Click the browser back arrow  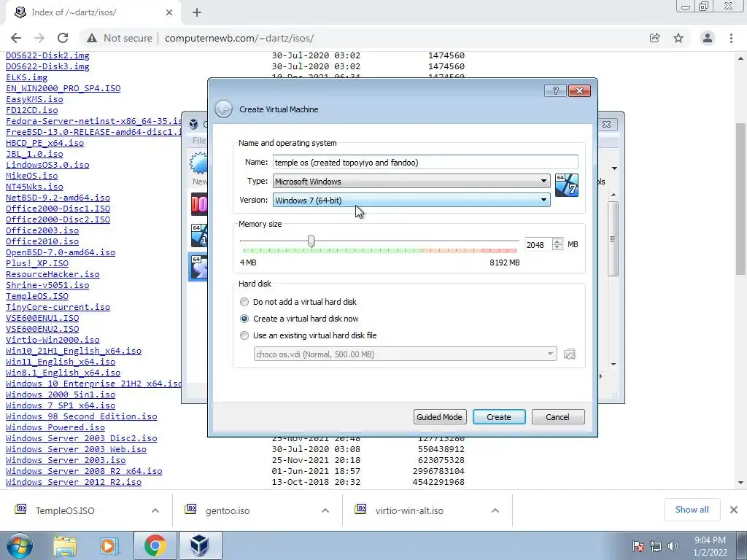click(16, 38)
